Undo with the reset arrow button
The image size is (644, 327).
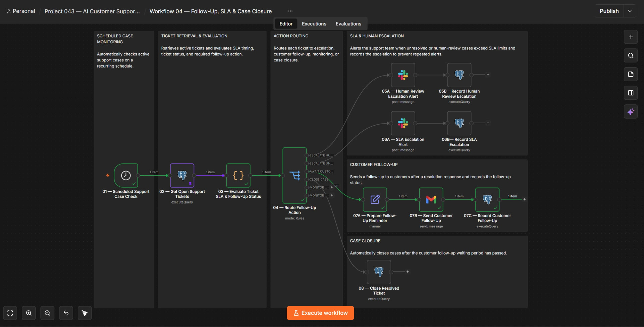(66, 313)
